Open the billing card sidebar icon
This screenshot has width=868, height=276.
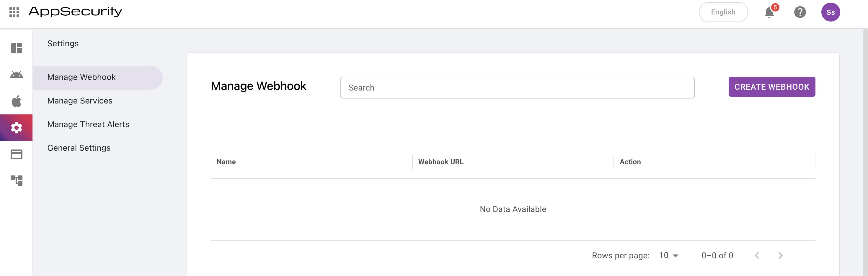pyautogui.click(x=17, y=154)
